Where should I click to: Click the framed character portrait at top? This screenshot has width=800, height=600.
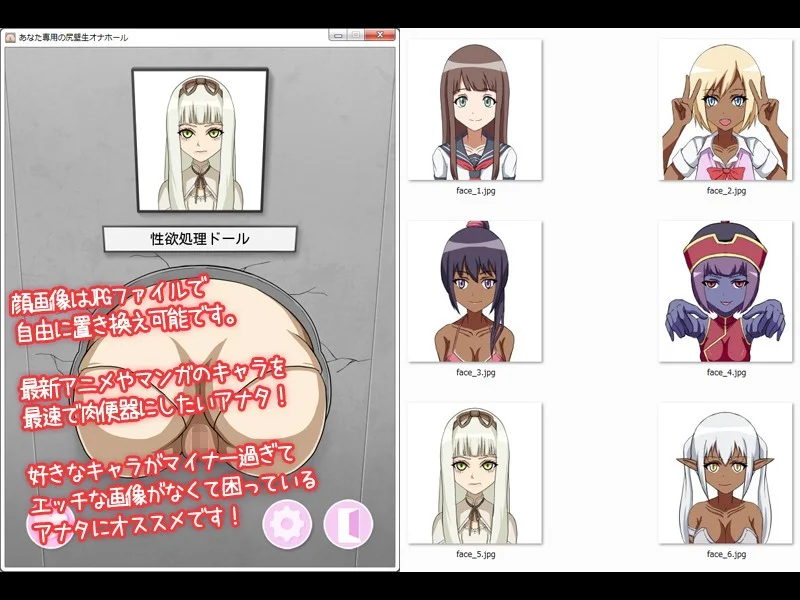click(200, 140)
